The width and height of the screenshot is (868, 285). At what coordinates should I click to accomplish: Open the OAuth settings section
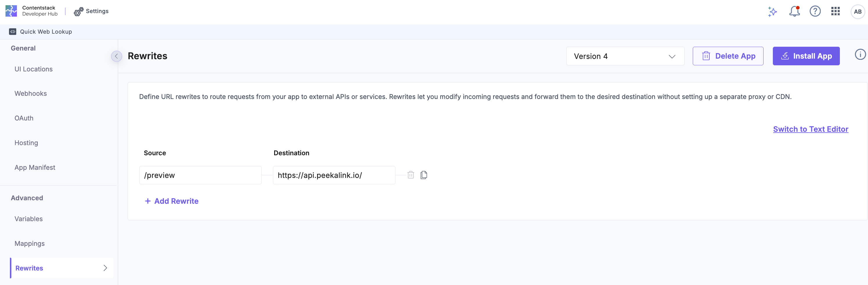tap(24, 118)
